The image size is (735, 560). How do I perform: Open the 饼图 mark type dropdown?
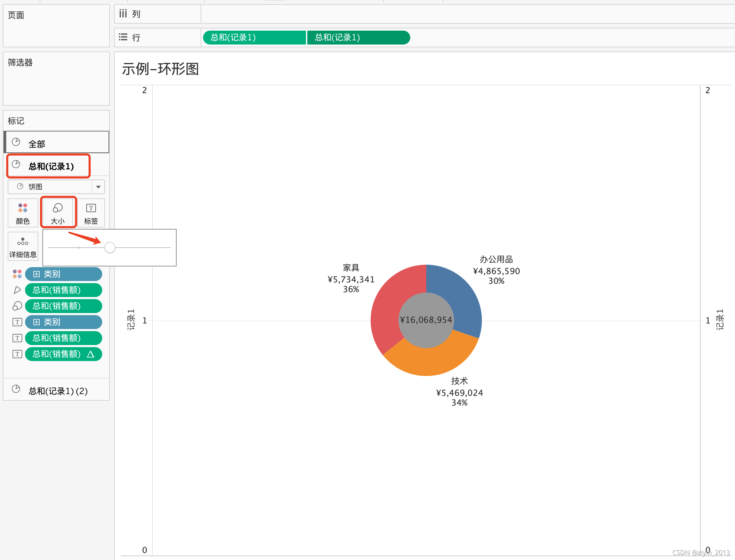click(98, 187)
